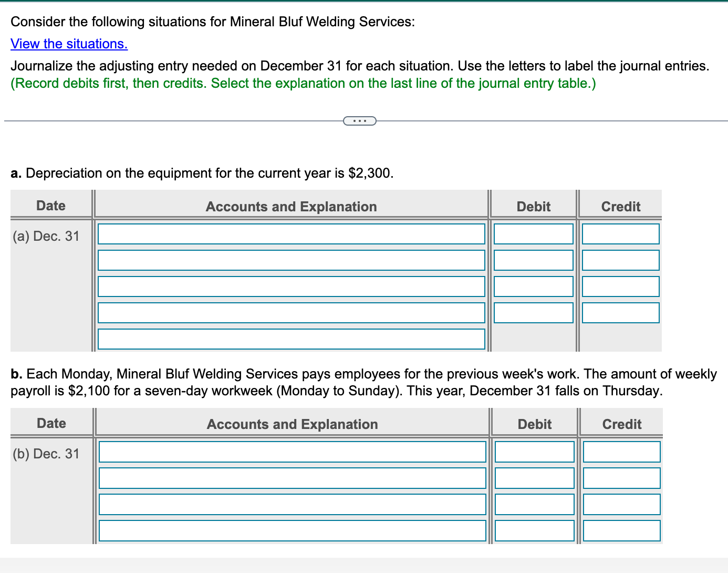Select fourth account field for entry (b)
728x573 pixels.
coord(293,531)
